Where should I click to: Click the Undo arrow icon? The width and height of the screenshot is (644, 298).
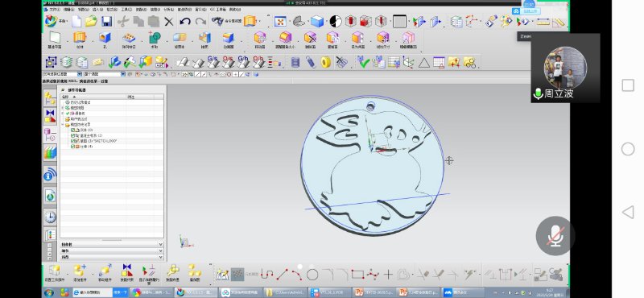[185, 22]
